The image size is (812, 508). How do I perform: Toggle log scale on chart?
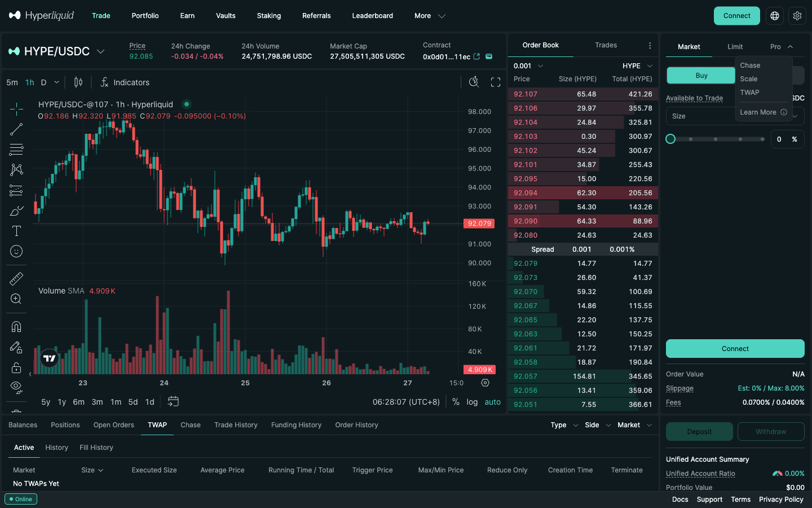pyautogui.click(x=472, y=402)
